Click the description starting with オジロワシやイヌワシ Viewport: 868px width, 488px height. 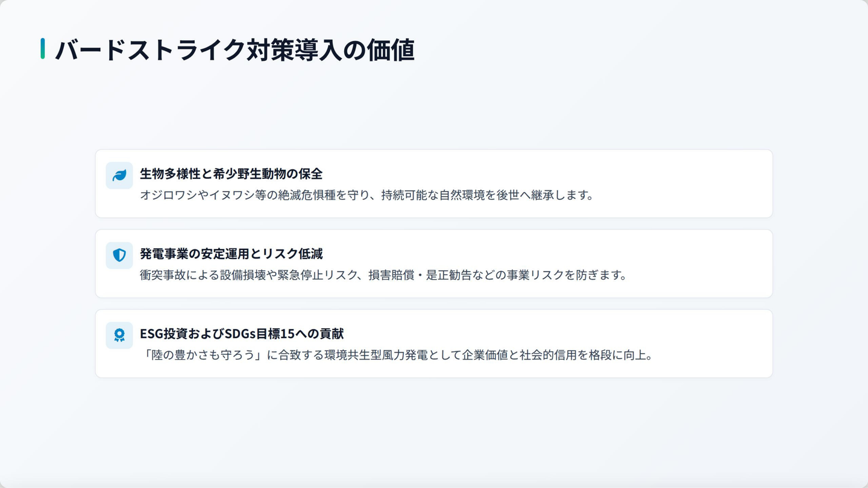coord(367,195)
